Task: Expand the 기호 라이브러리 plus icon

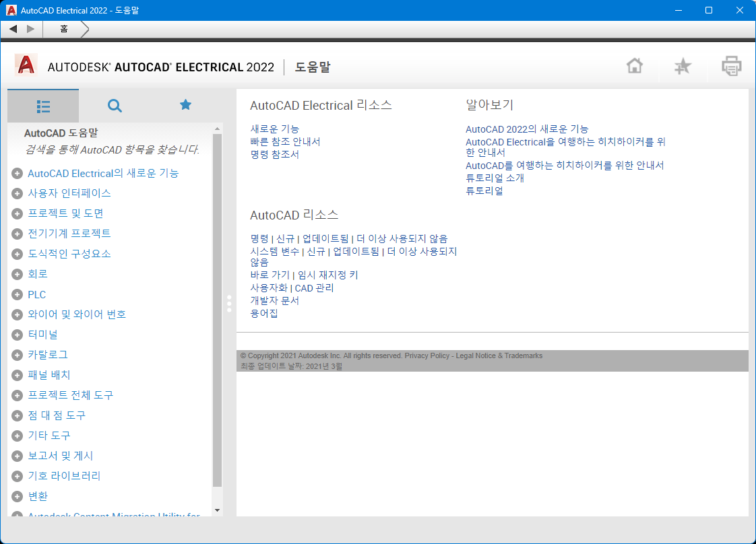Action: point(17,477)
